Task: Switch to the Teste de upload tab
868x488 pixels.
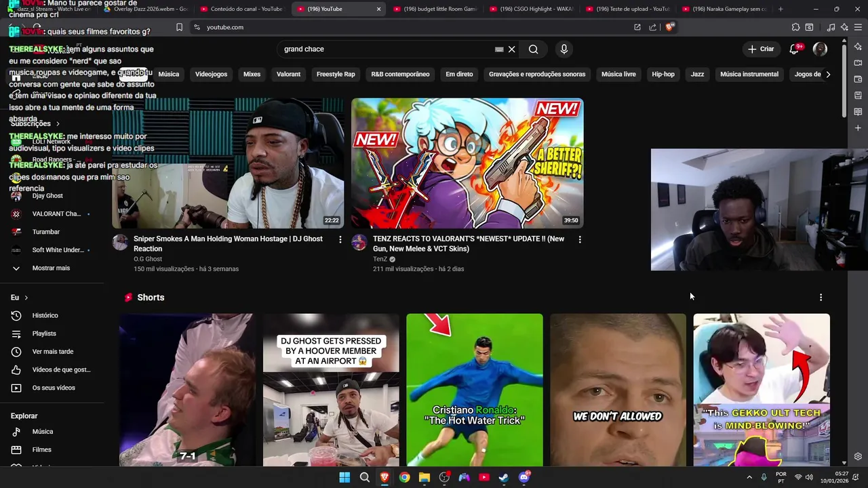Action: point(628,9)
